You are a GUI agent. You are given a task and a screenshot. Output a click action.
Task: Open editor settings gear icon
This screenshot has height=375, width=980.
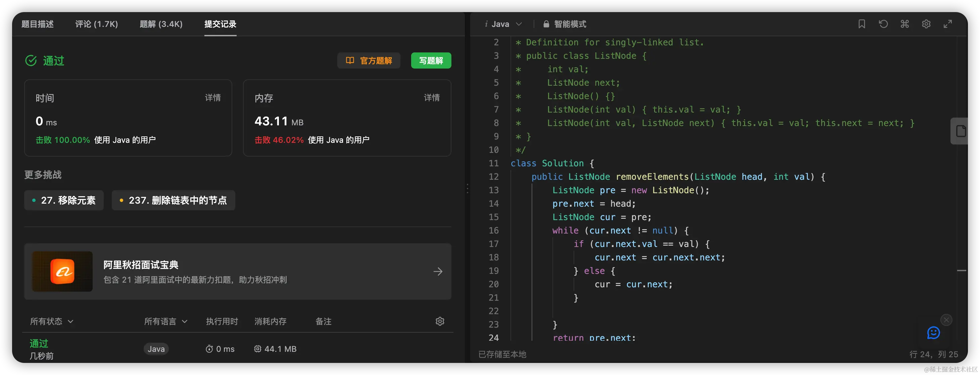click(926, 24)
